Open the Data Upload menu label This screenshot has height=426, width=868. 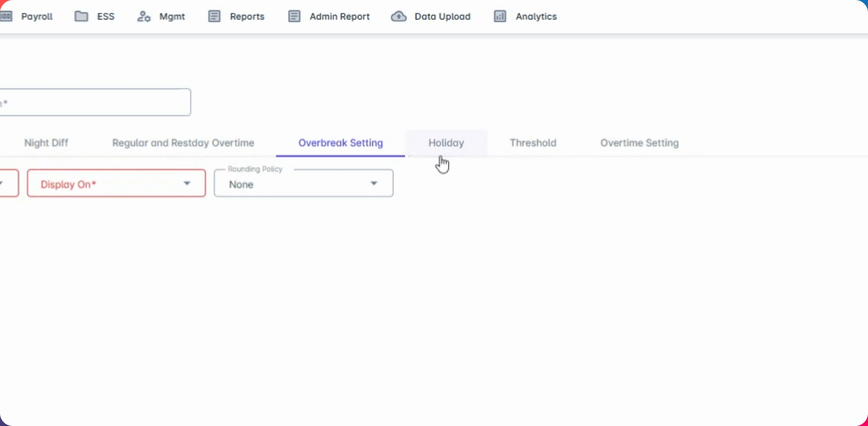pos(442,17)
